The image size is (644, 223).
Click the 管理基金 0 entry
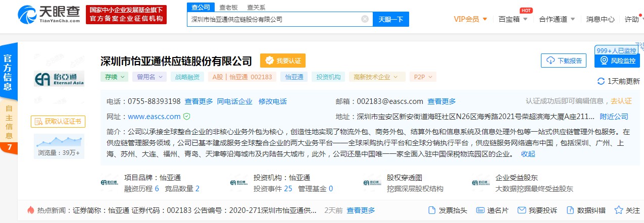316,189
